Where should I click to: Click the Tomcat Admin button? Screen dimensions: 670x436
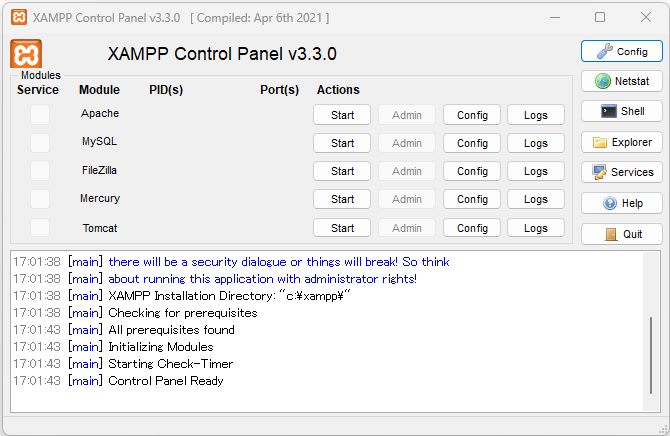tap(407, 228)
